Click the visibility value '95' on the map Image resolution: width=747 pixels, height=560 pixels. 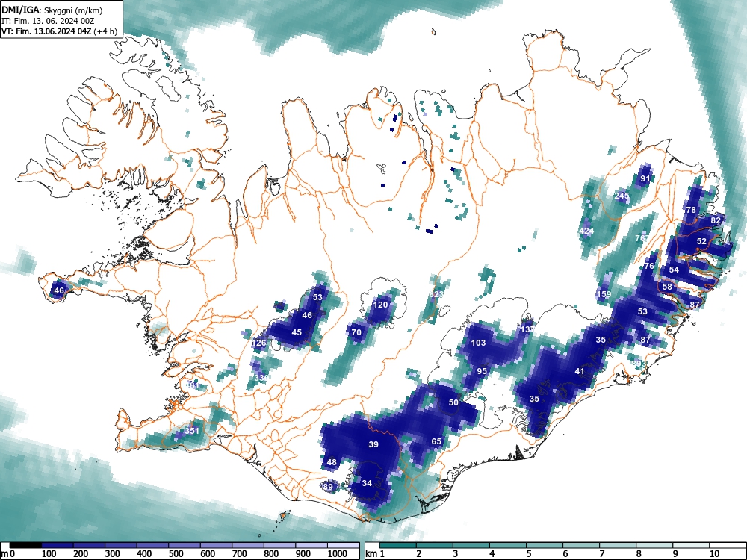[x=482, y=371]
